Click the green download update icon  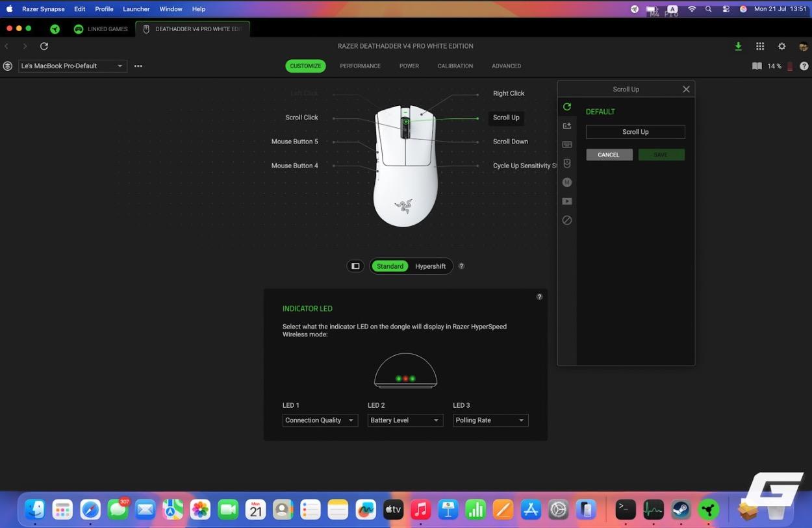[738, 46]
